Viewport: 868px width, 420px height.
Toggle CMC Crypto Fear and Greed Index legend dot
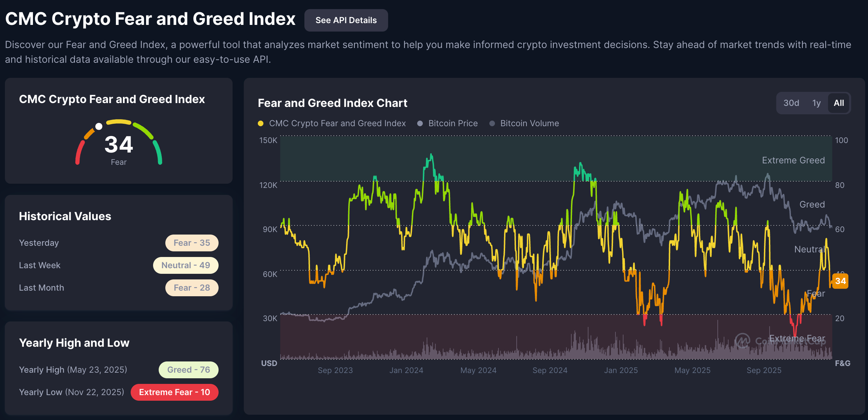pos(261,123)
